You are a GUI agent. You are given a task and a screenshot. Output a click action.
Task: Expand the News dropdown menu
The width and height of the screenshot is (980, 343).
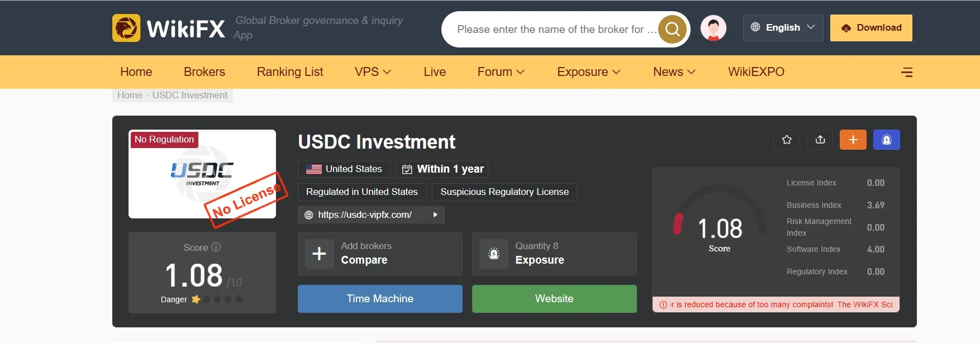[x=674, y=72]
